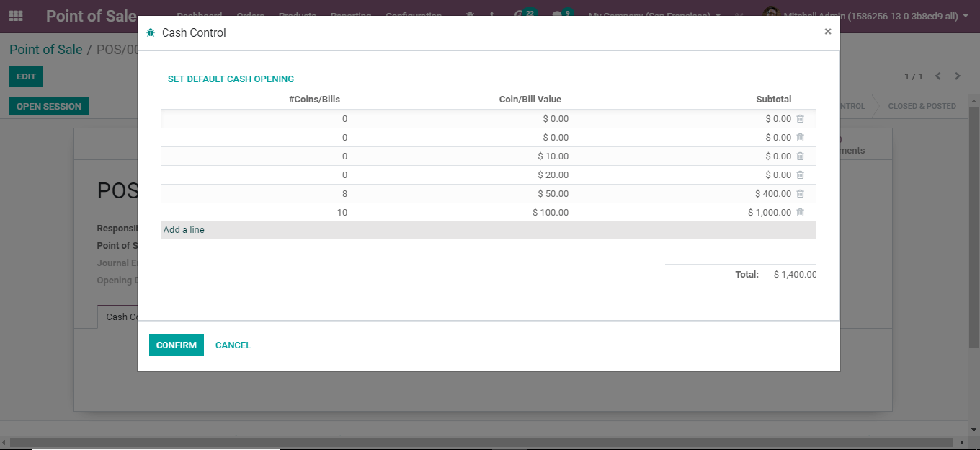Click the Closed & Posted status stage

tap(922, 106)
